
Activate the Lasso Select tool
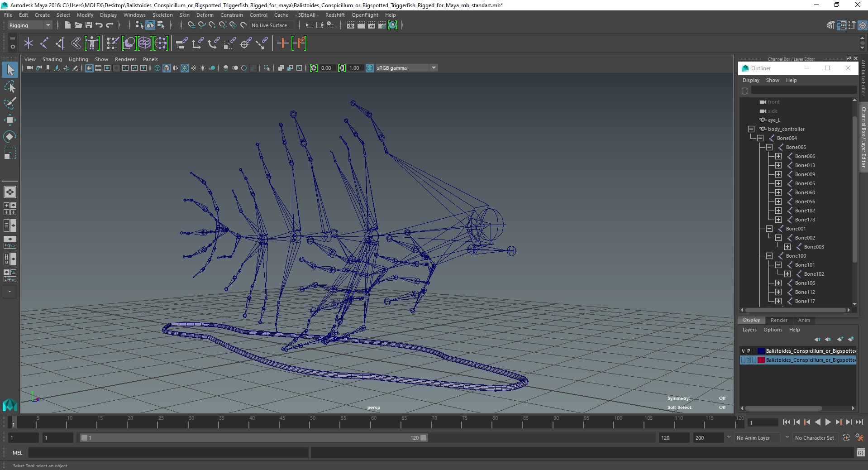(x=10, y=86)
